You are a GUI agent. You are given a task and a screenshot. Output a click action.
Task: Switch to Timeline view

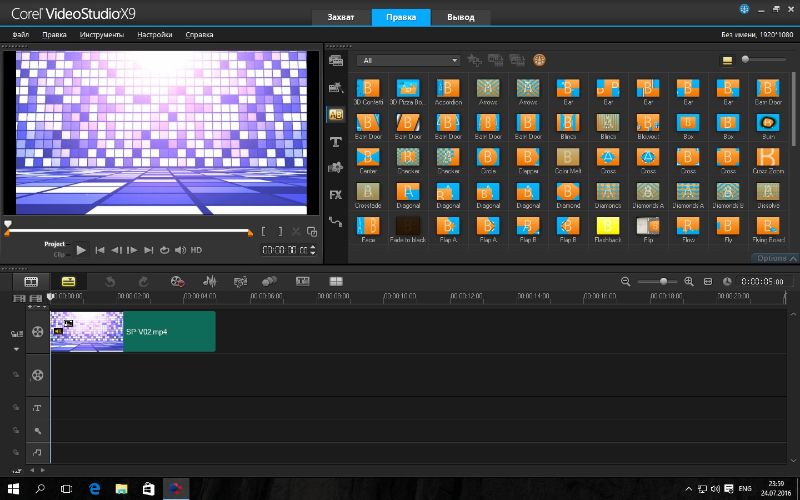pyautogui.click(x=68, y=281)
